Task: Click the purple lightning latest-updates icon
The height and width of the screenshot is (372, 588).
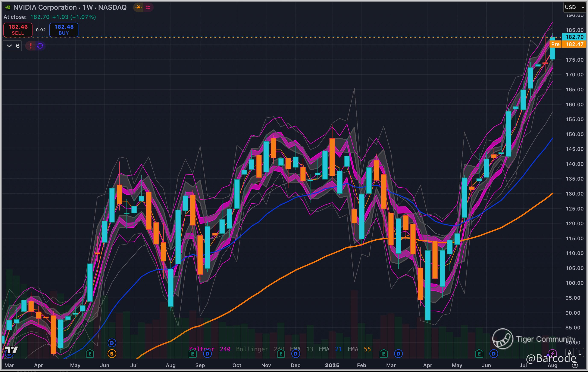Action: pos(552,353)
